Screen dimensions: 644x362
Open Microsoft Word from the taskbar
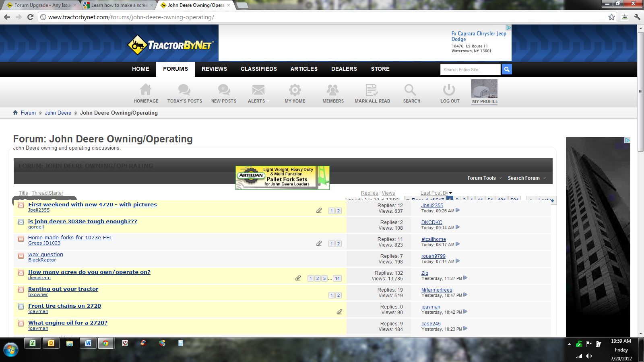tap(88, 343)
